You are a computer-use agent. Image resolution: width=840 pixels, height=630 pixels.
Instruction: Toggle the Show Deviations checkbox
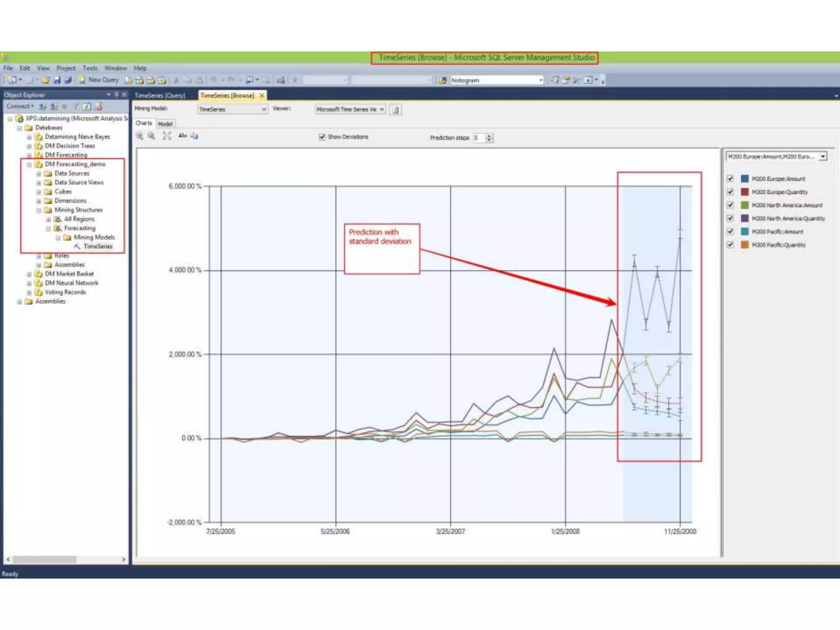(x=322, y=137)
